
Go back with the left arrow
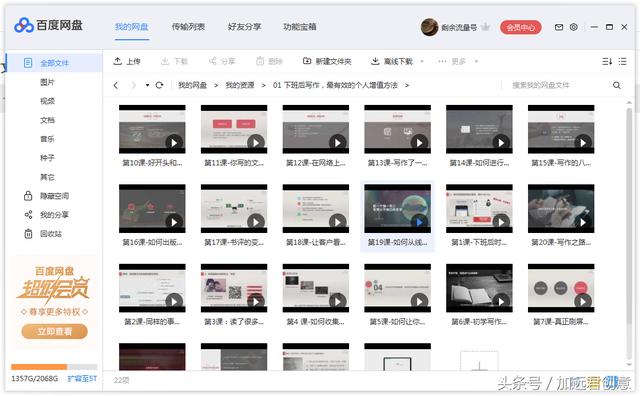click(x=116, y=85)
